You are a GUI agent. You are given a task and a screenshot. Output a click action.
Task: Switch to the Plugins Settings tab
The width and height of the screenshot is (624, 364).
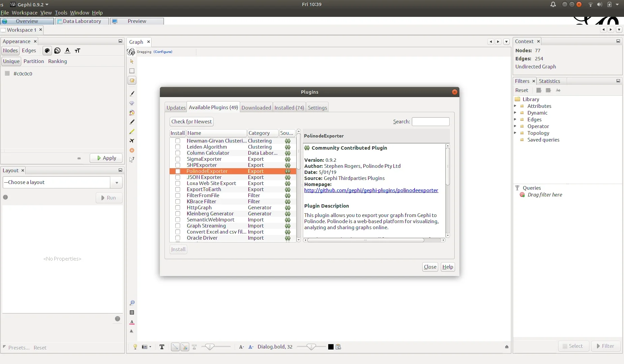[317, 108]
